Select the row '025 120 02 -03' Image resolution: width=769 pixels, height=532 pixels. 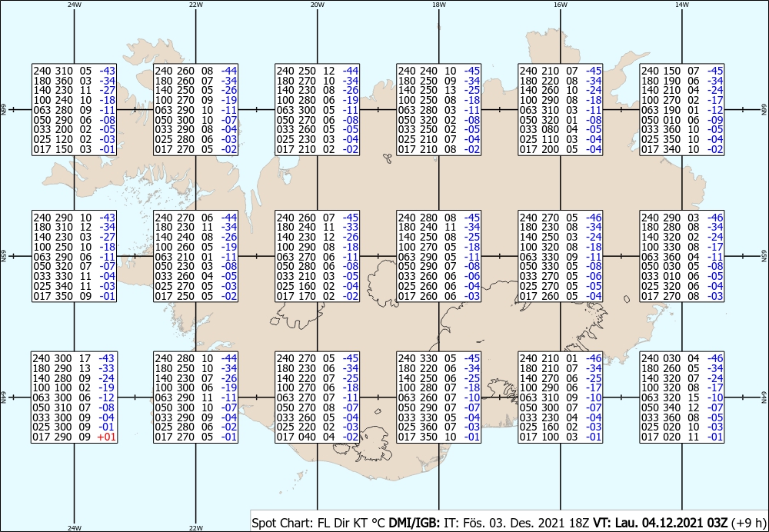(74, 139)
